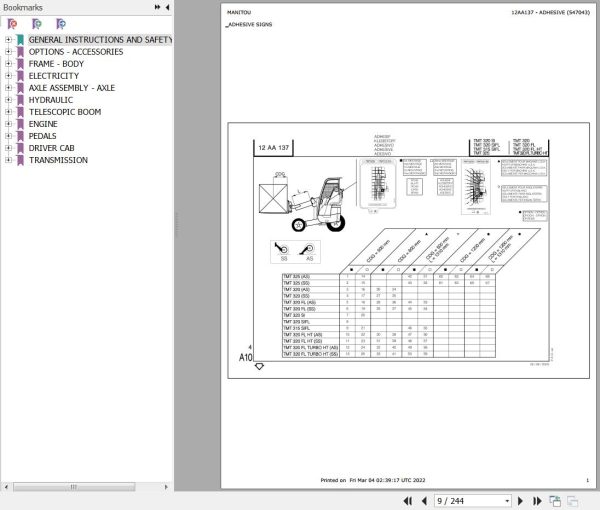Click the third bookmark toolbar icon
This screenshot has width=600, height=510.
coord(61,24)
